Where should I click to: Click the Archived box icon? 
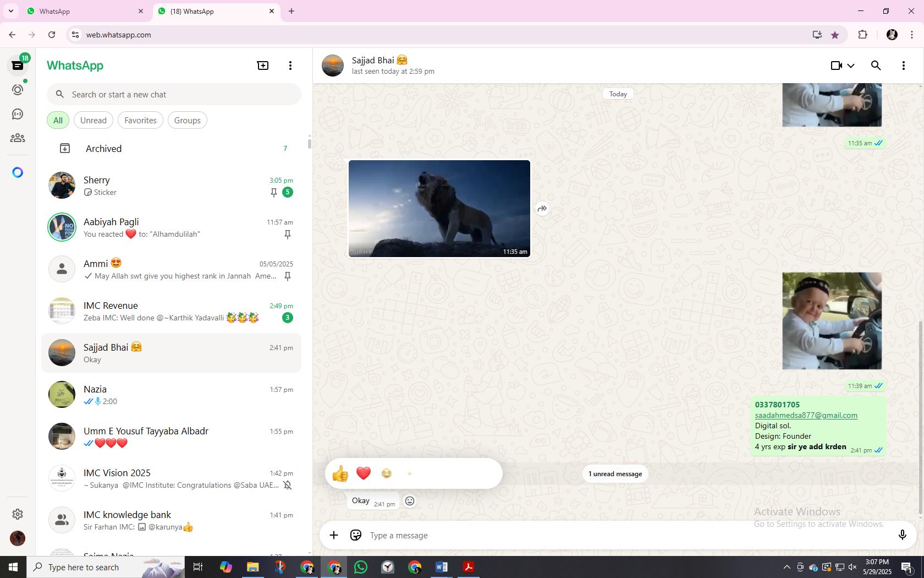tap(65, 149)
